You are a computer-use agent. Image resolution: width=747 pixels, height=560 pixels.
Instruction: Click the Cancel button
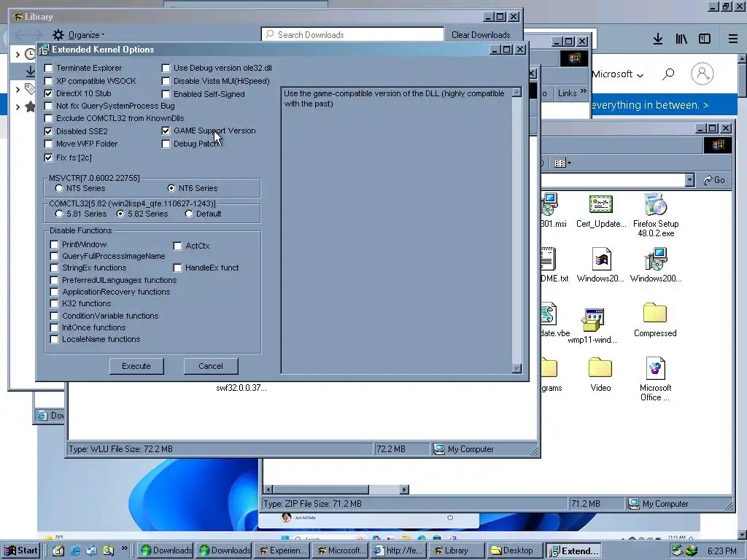[x=211, y=366]
